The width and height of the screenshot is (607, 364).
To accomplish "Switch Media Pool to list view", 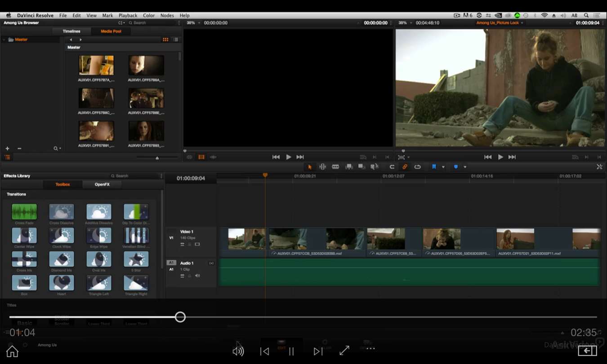I will click(x=176, y=40).
